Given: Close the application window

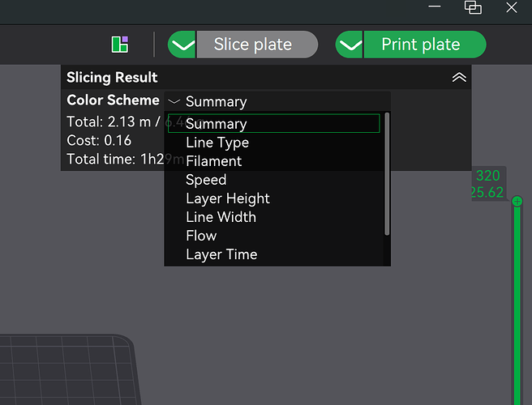Looking at the screenshot, I should coord(512,7).
